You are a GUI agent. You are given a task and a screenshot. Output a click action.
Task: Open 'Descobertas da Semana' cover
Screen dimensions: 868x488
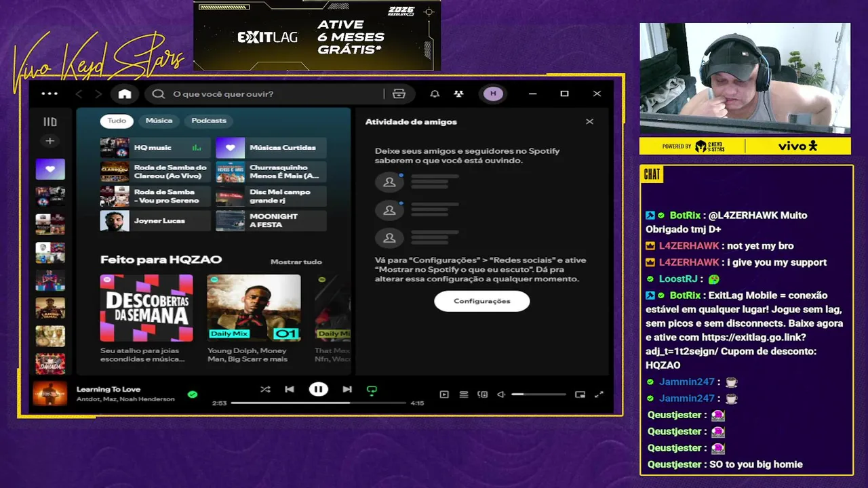[146, 308]
